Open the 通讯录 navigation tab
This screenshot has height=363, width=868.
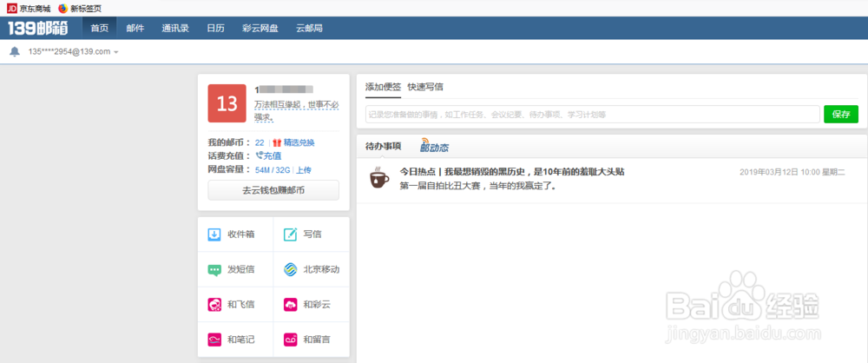click(x=175, y=29)
